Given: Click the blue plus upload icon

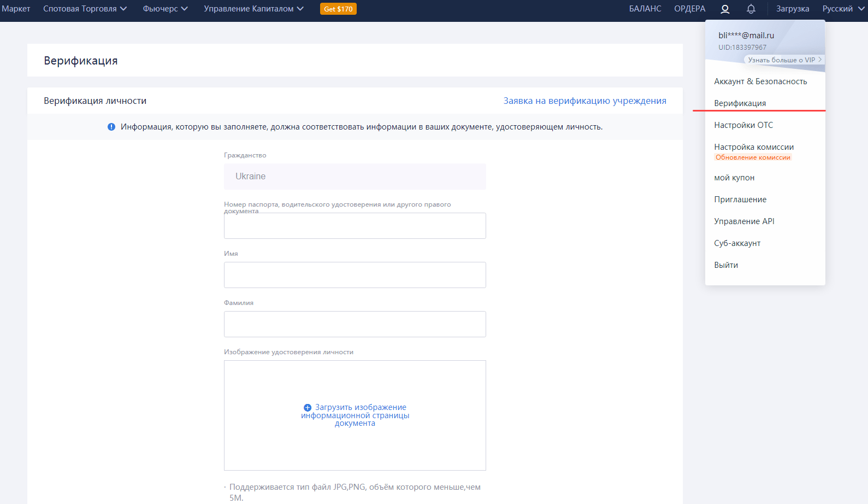Looking at the screenshot, I should pos(308,408).
